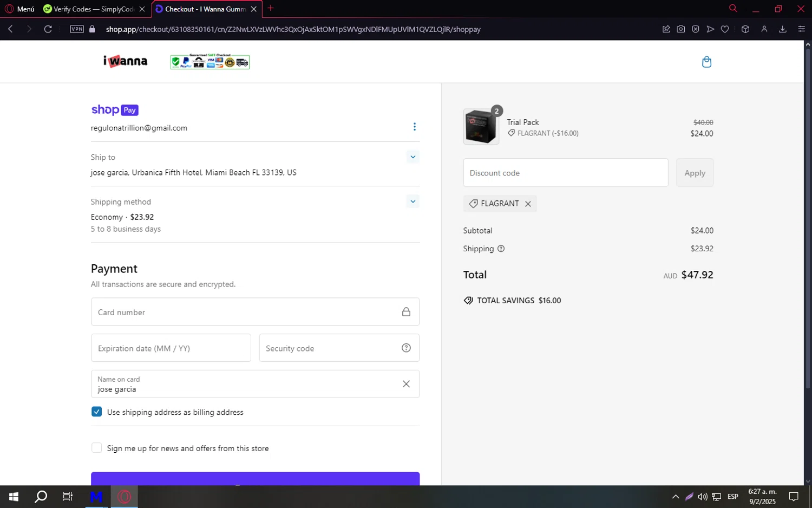Image resolution: width=812 pixels, height=508 pixels.
Task: Click the Apply discount button
Action: tap(695, 173)
